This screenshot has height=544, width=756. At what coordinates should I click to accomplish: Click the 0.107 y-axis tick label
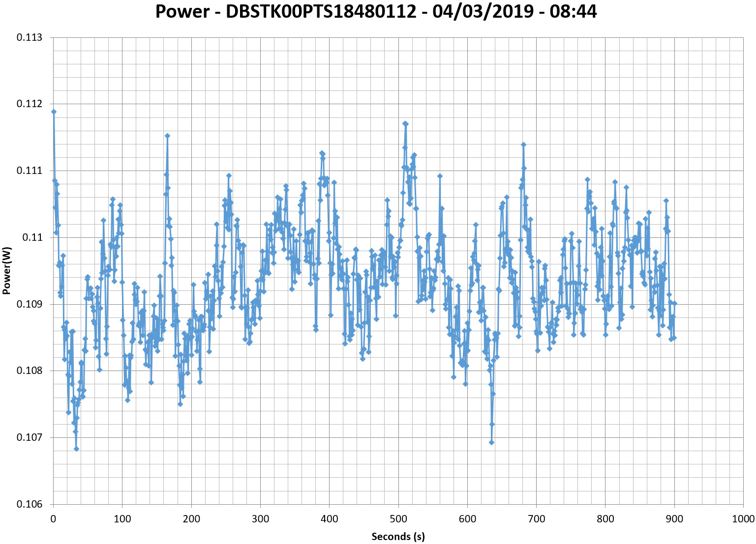[x=30, y=437]
